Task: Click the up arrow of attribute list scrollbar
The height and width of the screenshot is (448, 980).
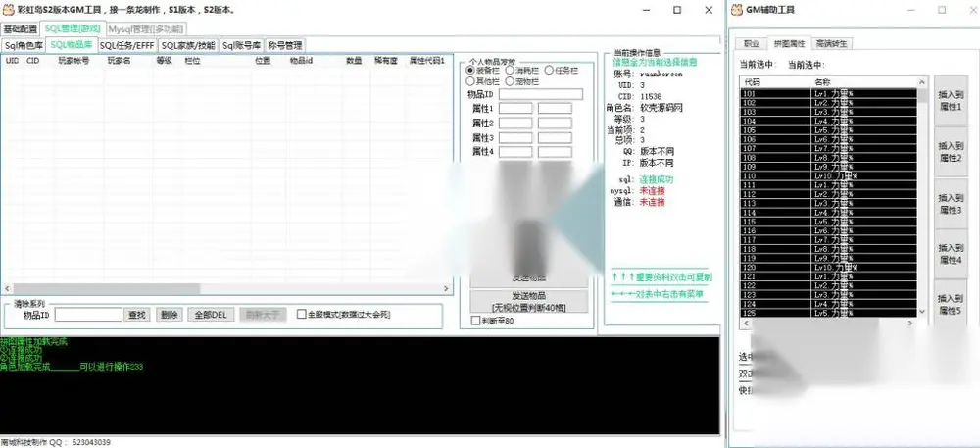Action: [922, 82]
